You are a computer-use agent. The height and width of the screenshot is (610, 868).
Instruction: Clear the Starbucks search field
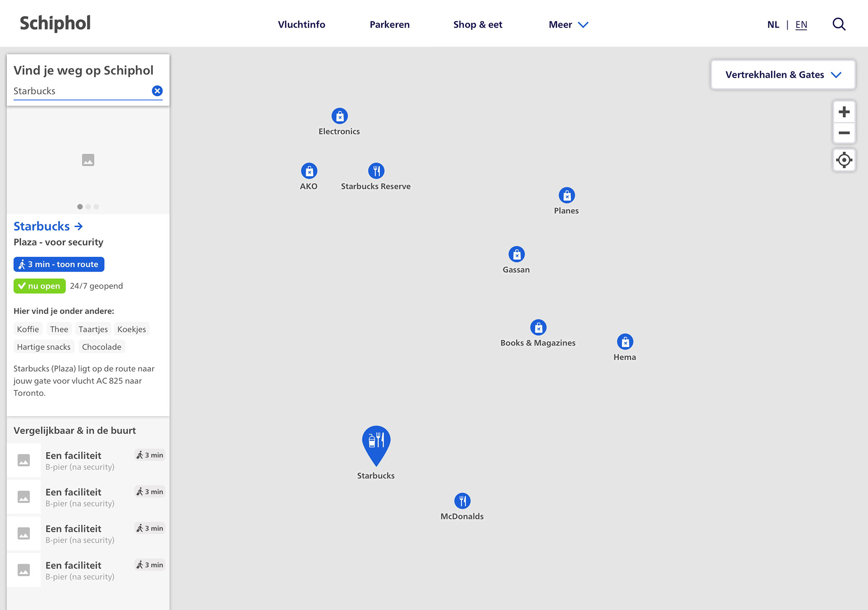point(157,91)
